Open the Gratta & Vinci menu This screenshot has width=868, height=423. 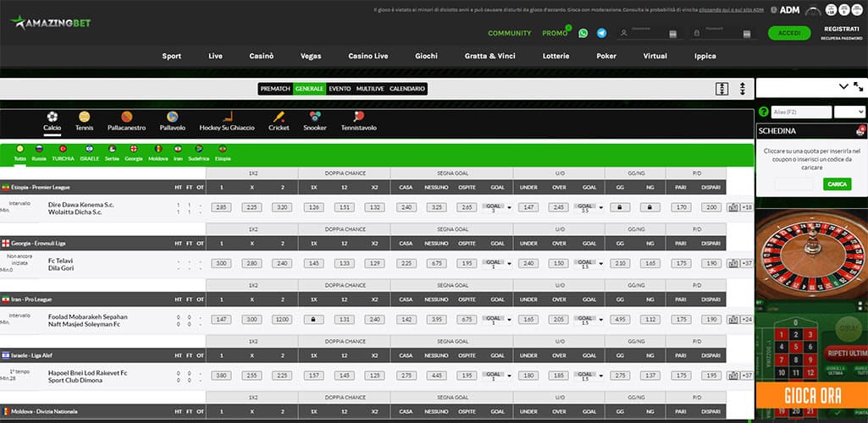click(490, 56)
